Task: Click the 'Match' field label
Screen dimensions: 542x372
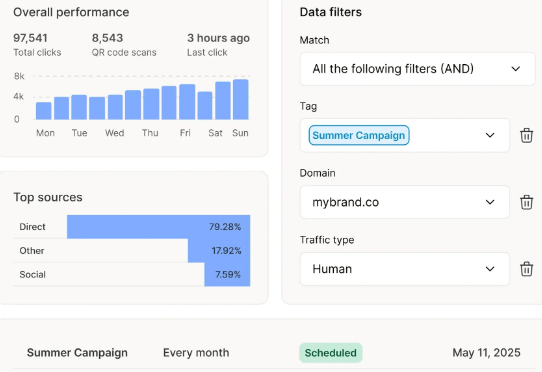Action: click(x=314, y=40)
